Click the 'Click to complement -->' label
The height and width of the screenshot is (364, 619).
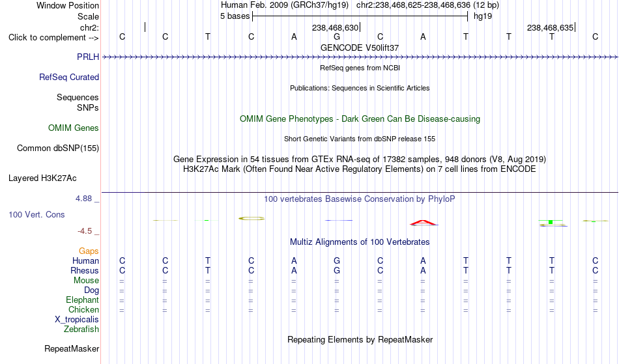[x=53, y=38]
